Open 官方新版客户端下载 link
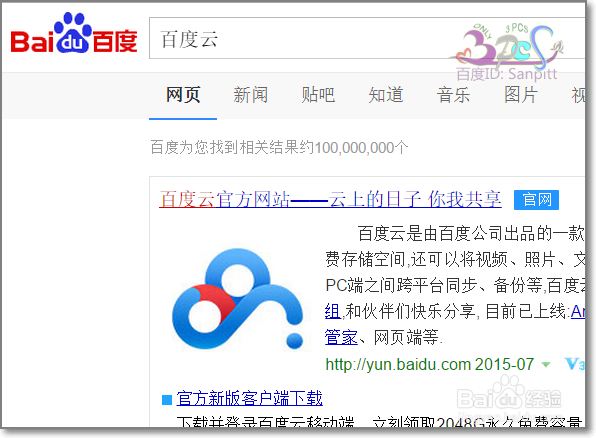596x438 pixels. [x=249, y=398]
